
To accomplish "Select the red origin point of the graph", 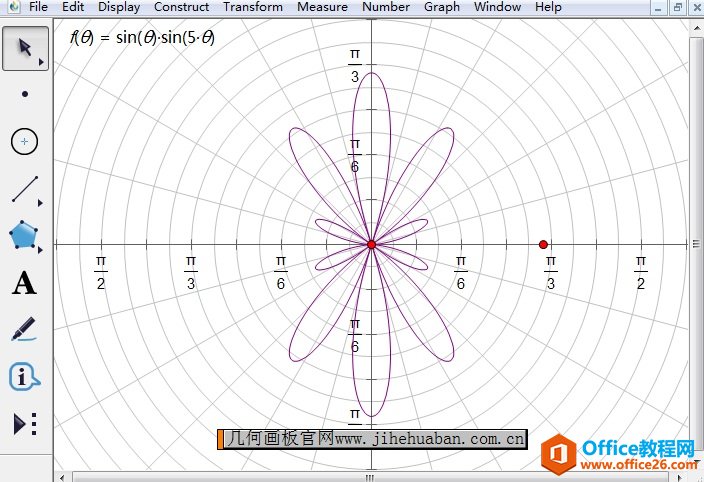I will [x=371, y=245].
